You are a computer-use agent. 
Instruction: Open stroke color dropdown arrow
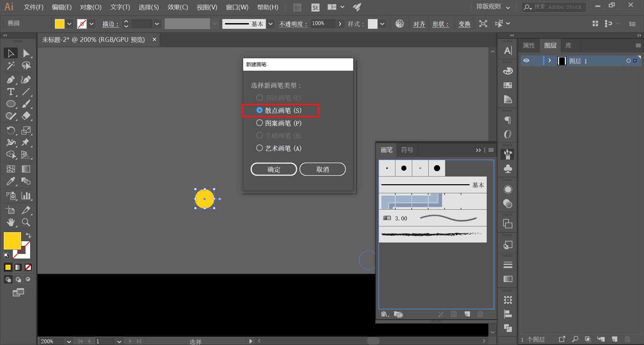coord(92,24)
